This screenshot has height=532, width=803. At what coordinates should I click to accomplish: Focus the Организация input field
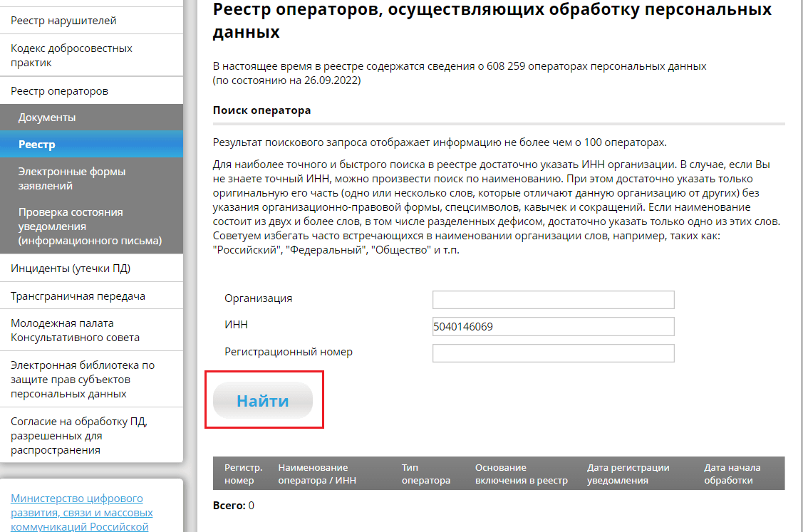tap(553, 299)
